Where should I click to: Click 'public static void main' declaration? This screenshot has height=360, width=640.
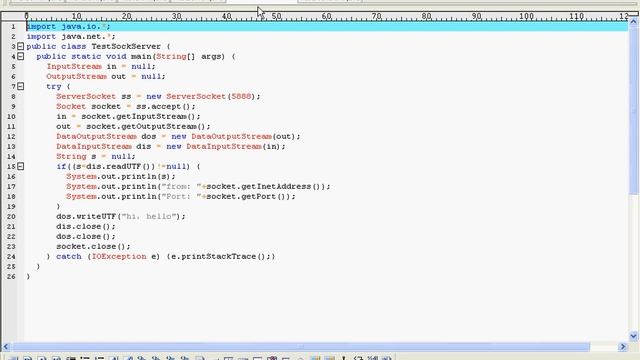pos(94,56)
